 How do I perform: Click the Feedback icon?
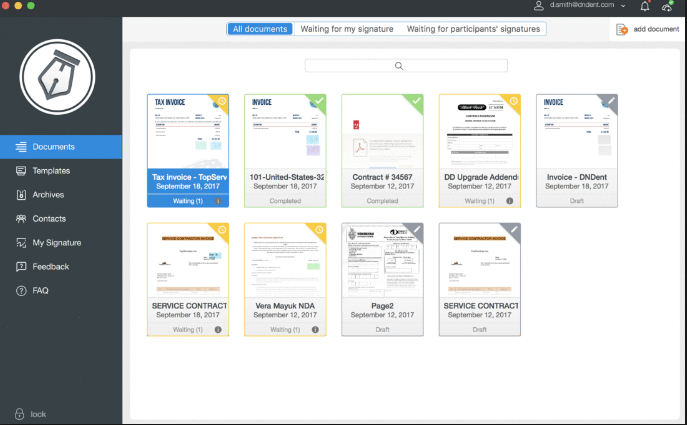(x=21, y=267)
